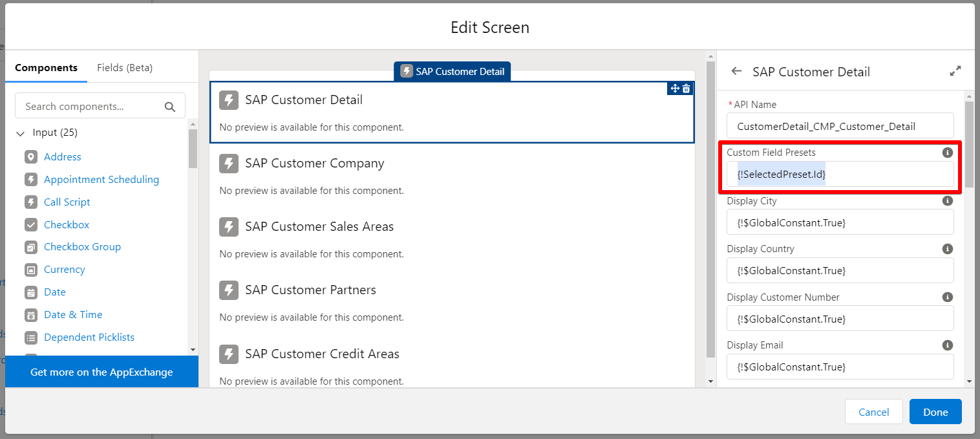Image resolution: width=980 pixels, height=439 pixels.
Task: Open info tooltip for Display Email
Action: (948, 345)
